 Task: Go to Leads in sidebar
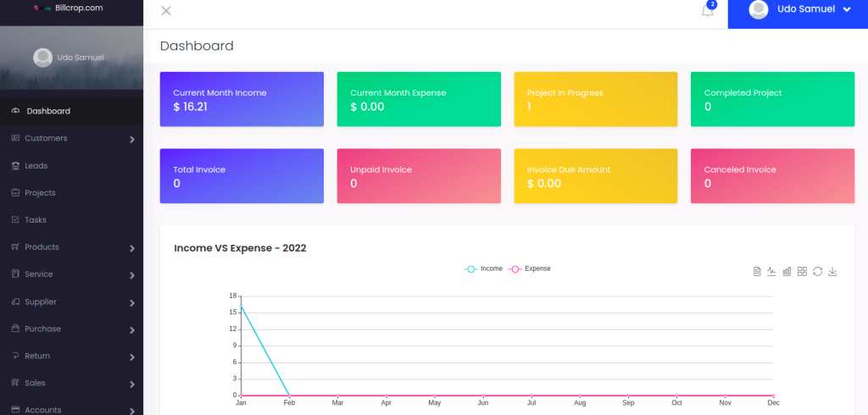[36, 166]
